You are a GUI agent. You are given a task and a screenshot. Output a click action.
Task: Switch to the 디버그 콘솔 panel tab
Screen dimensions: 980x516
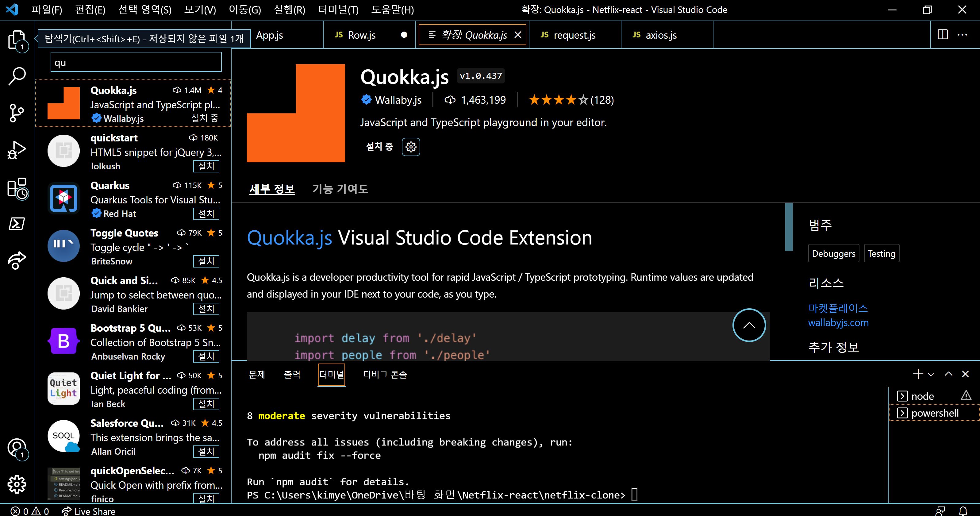(385, 375)
